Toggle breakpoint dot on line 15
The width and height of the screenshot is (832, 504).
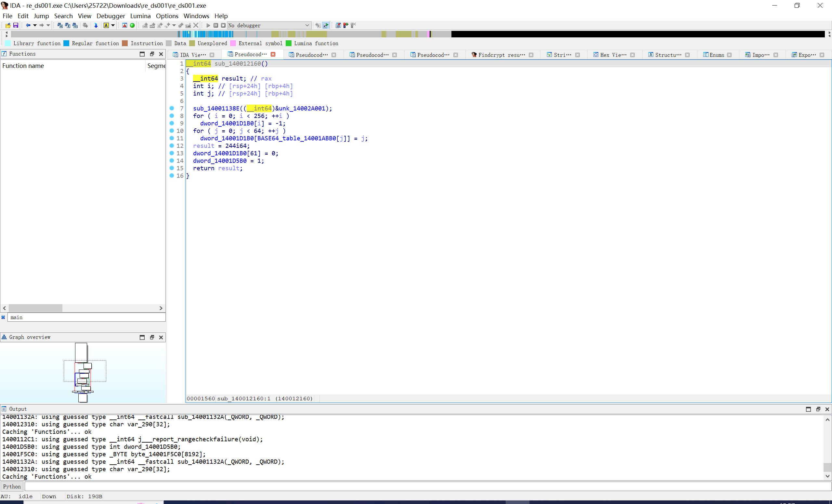[x=172, y=168]
